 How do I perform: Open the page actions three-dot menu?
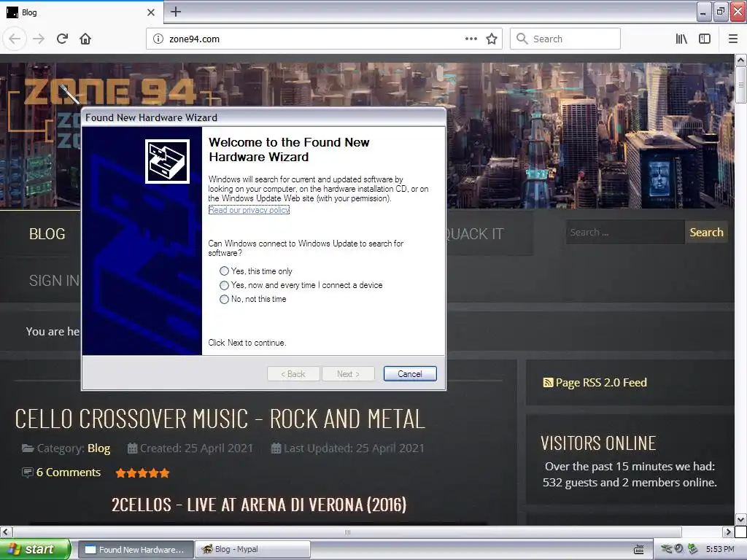[x=471, y=39]
